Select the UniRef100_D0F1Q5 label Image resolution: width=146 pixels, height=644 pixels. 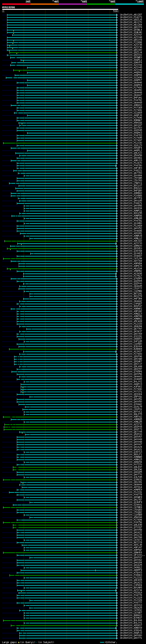pyautogui.click(x=131, y=342)
